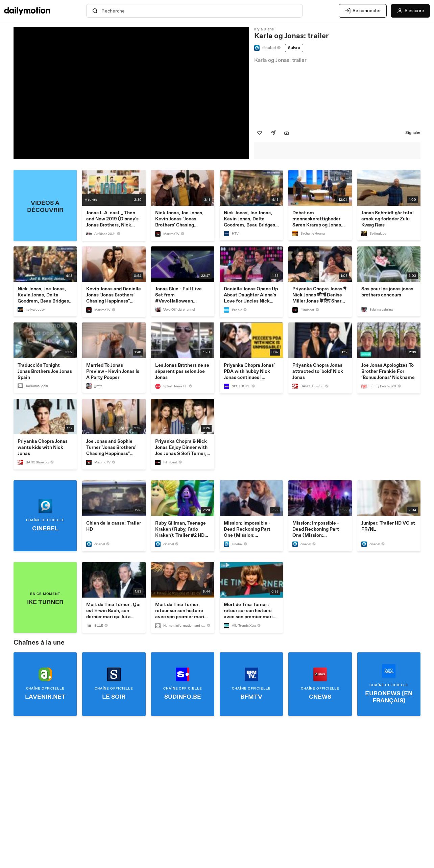This screenshot has height=868, width=434.
Task: Open Joe Jonas Apologizes To Brother thumbnail
Action: (x=389, y=340)
